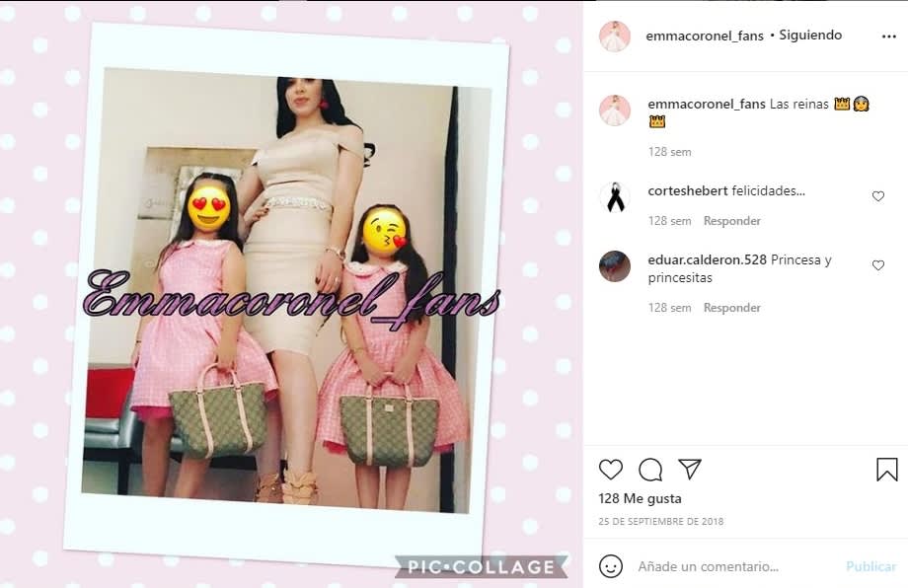Viewport: 908px width, 588px height.
Task: Reply to corteshebert's comment with Responder
Action: coord(732,221)
